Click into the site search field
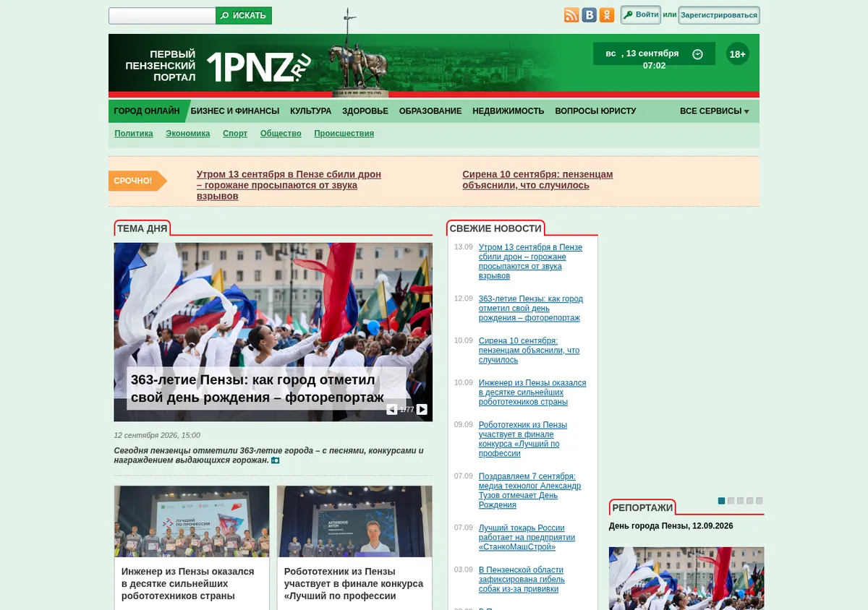The image size is (868, 610). (162, 15)
